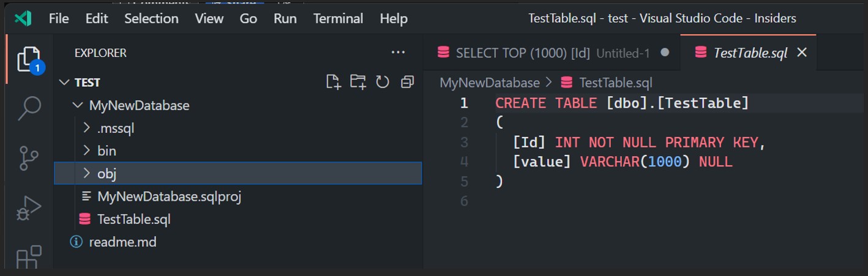868x276 pixels.
Task: Close the TestTable.sql editor tab
Action: tap(802, 53)
